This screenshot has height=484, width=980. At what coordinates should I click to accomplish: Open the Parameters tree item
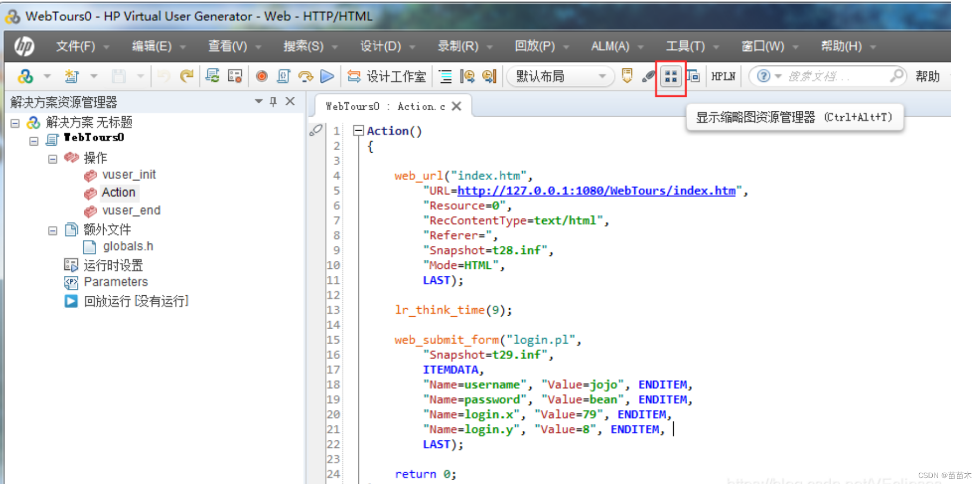pos(116,282)
